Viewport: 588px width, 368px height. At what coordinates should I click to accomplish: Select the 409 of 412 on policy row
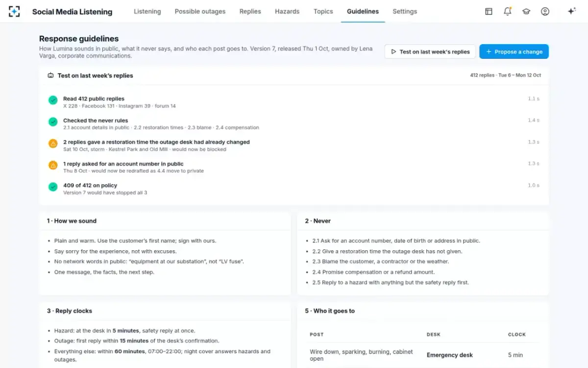[x=294, y=189]
